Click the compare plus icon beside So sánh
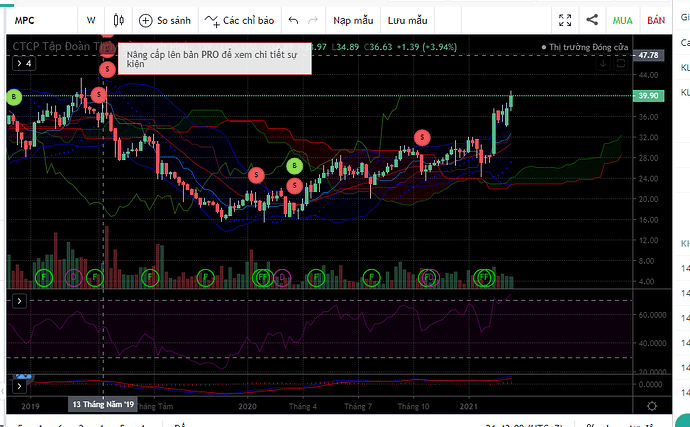 145,21
